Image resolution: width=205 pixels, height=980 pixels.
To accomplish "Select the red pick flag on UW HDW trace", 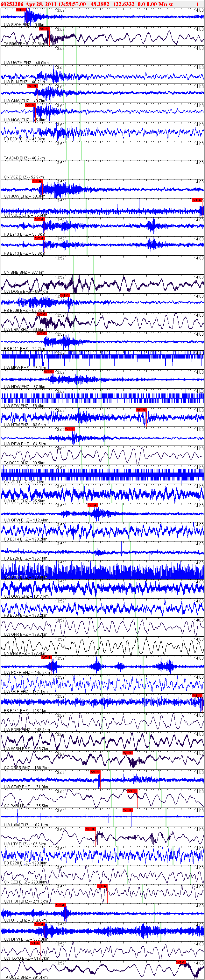I will coord(49,372).
